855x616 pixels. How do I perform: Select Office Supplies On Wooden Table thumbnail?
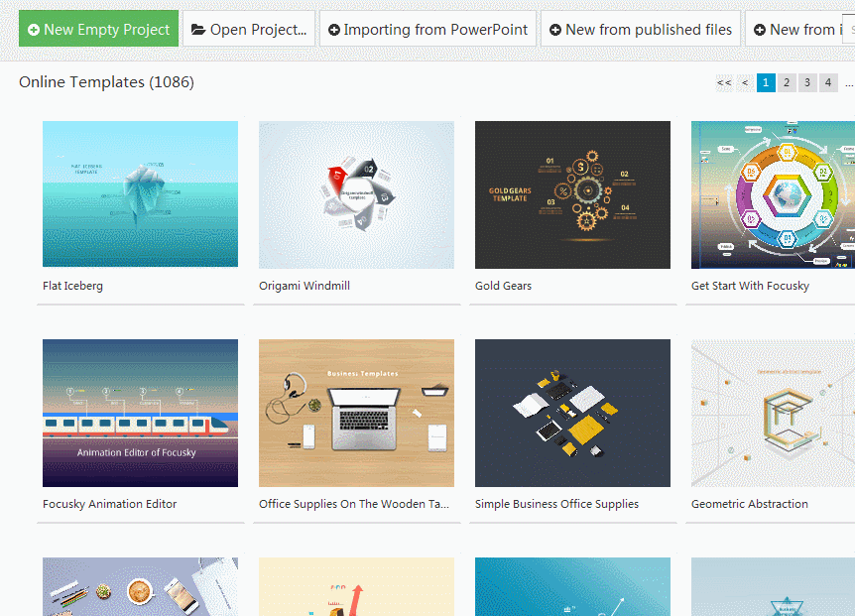356,413
